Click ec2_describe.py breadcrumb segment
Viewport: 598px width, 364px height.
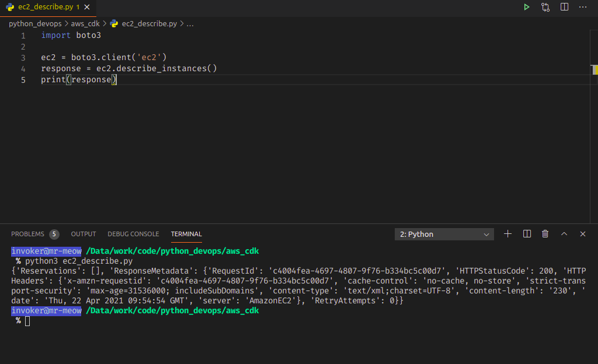point(149,23)
